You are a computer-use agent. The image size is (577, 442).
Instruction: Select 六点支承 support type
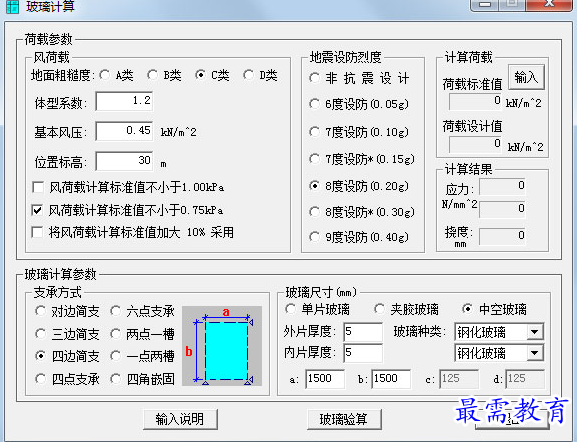coord(116,311)
